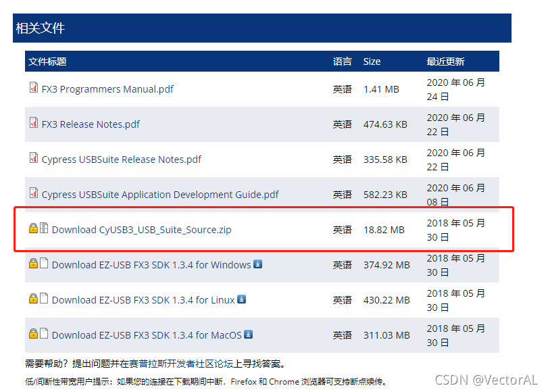This screenshot has height=392, width=548.
Task: Click PDF icon beside Cypress USBSuite Release Notes
Action: point(34,157)
